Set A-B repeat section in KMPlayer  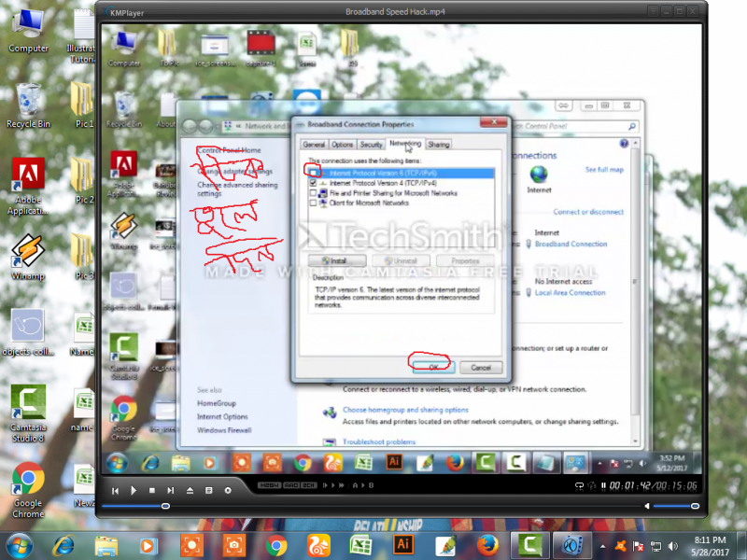tap(363, 485)
